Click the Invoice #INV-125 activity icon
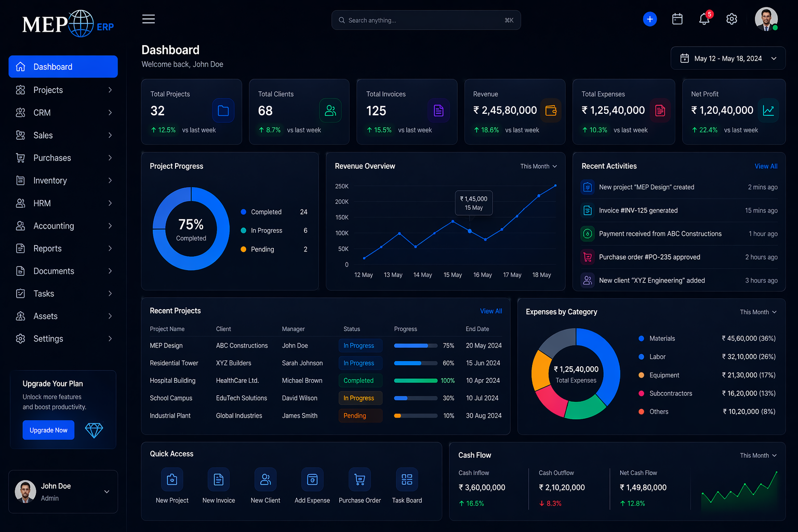Screen dimensions: 798x532 click(588, 210)
